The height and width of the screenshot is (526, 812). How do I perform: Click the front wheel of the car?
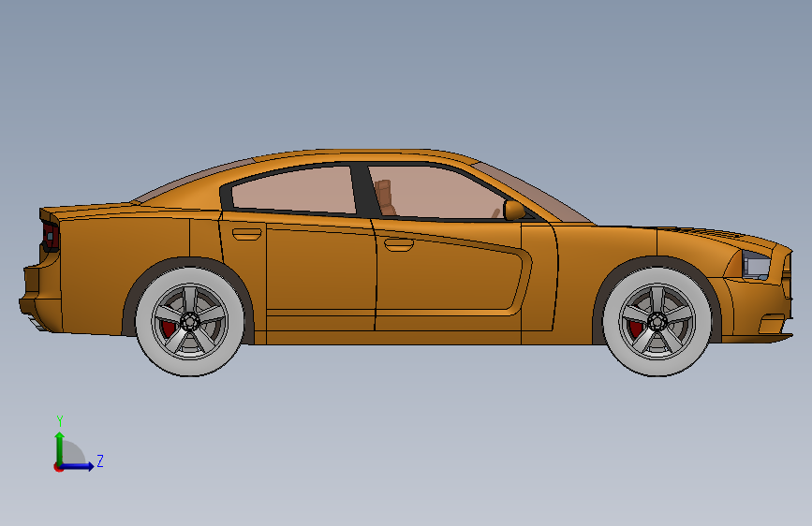tap(657, 322)
